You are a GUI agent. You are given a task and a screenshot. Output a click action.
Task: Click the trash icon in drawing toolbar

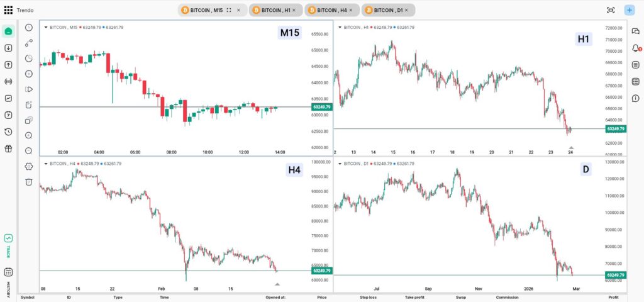coord(29,182)
